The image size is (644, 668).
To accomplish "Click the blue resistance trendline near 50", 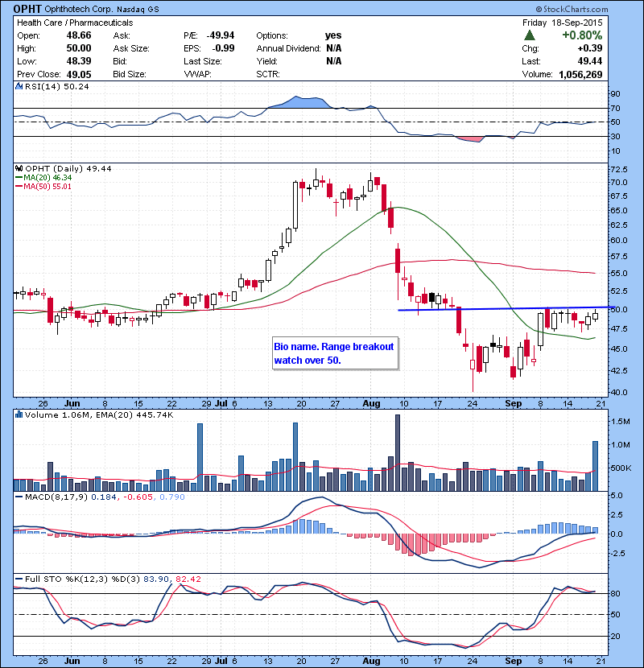I will click(506, 308).
